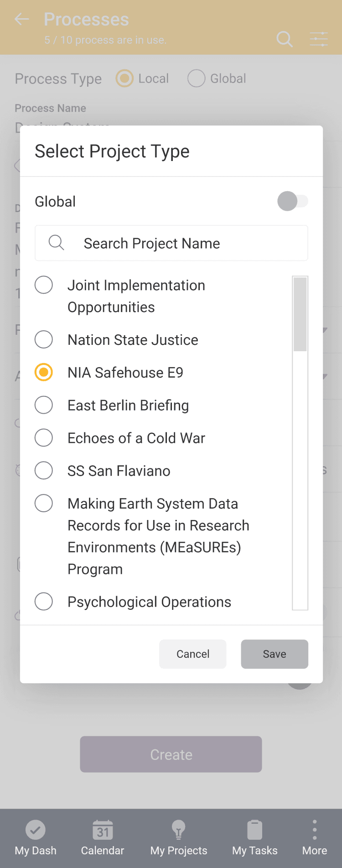
Task: Open search in the Processes header
Action: (285, 39)
